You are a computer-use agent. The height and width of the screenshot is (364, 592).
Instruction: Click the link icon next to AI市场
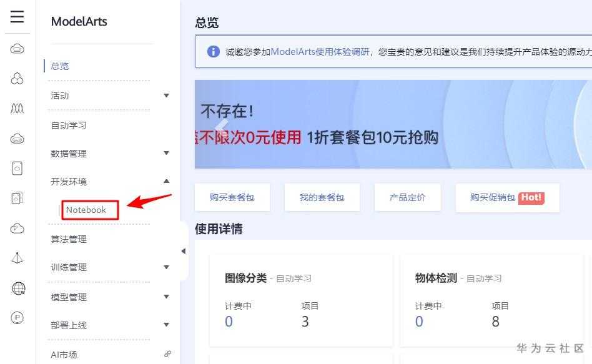(x=167, y=354)
